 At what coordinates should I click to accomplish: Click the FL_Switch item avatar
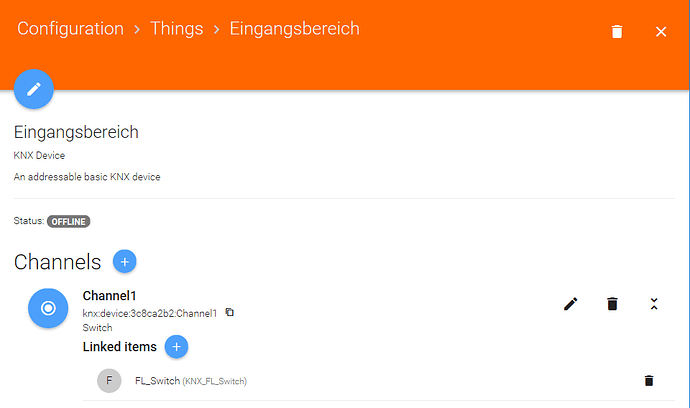[x=109, y=381]
